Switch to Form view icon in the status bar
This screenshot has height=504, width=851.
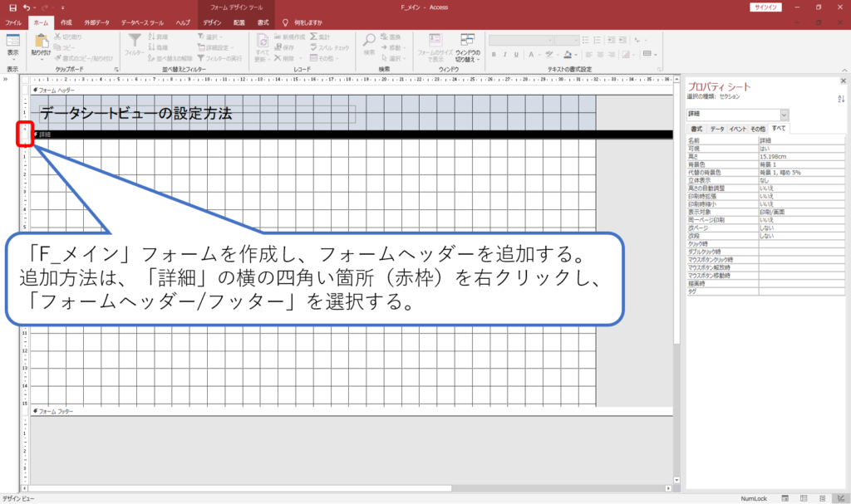tap(785, 498)
